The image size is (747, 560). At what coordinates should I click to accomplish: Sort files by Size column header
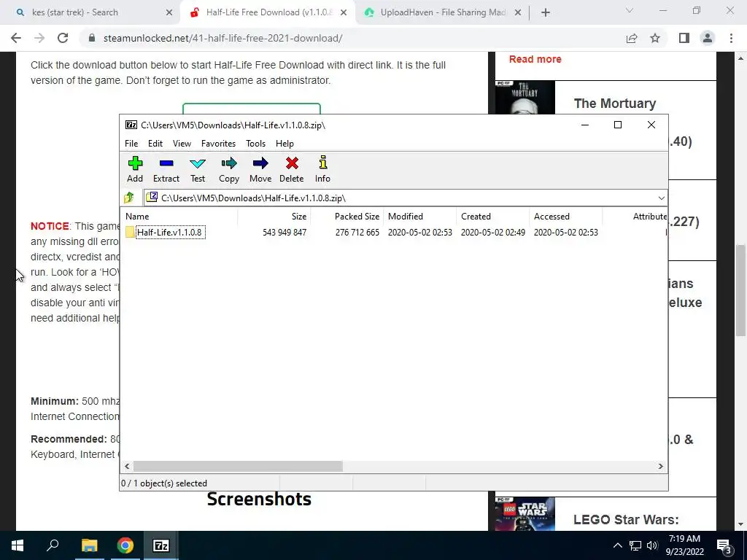pyautogui.click(x=274, y=216)
